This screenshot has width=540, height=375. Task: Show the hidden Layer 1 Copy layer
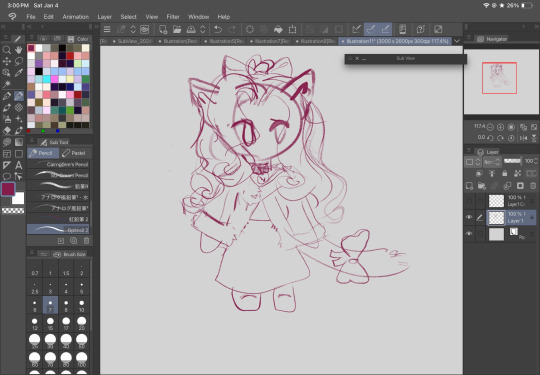click(x=469, y=201)
